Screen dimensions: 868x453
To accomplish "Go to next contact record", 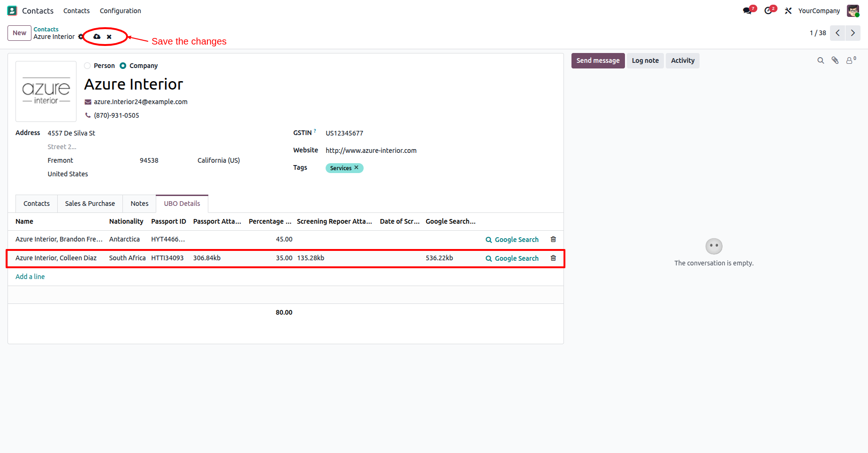I will [853, 33].
